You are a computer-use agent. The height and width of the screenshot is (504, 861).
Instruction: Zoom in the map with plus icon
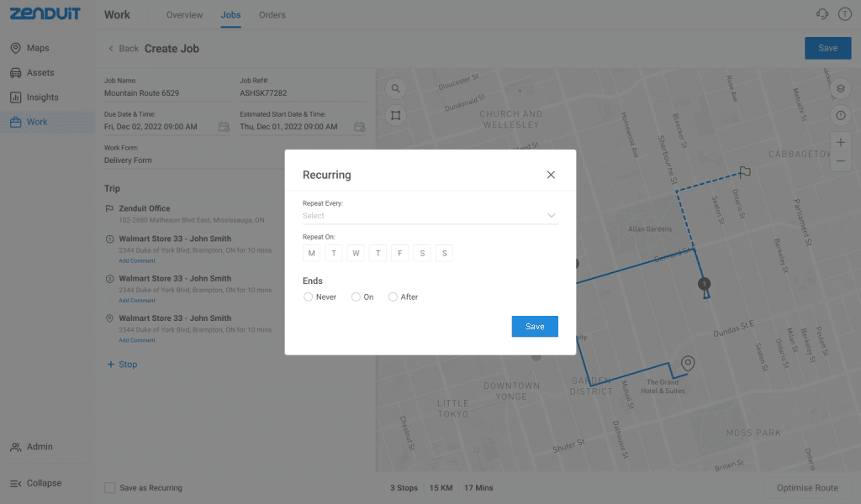[840, 143]
